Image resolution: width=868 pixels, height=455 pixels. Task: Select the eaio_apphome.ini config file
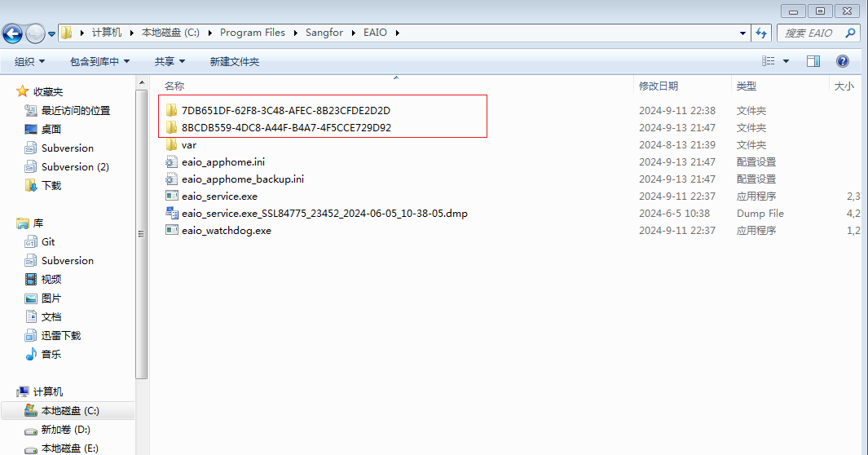(x=223, y=161)
